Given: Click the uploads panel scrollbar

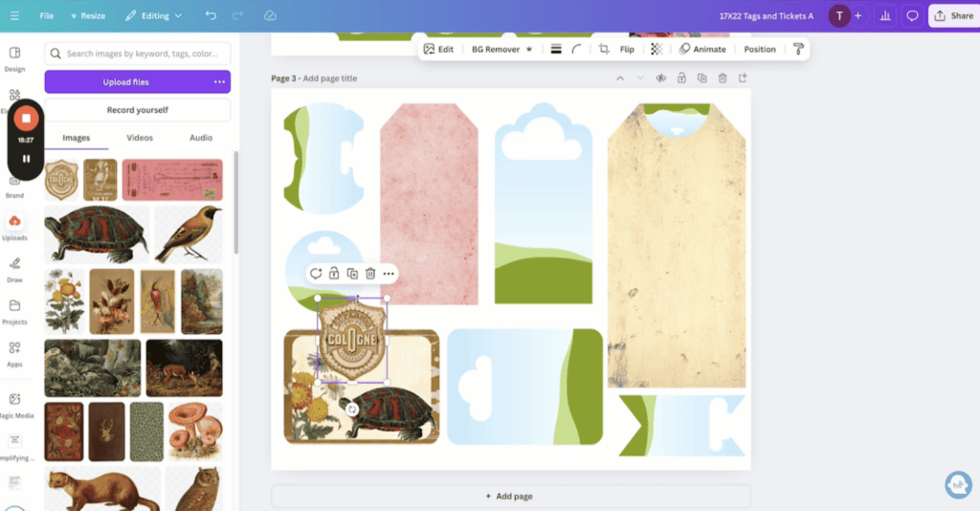Looking at the screenshot, I should click(235, 202).
